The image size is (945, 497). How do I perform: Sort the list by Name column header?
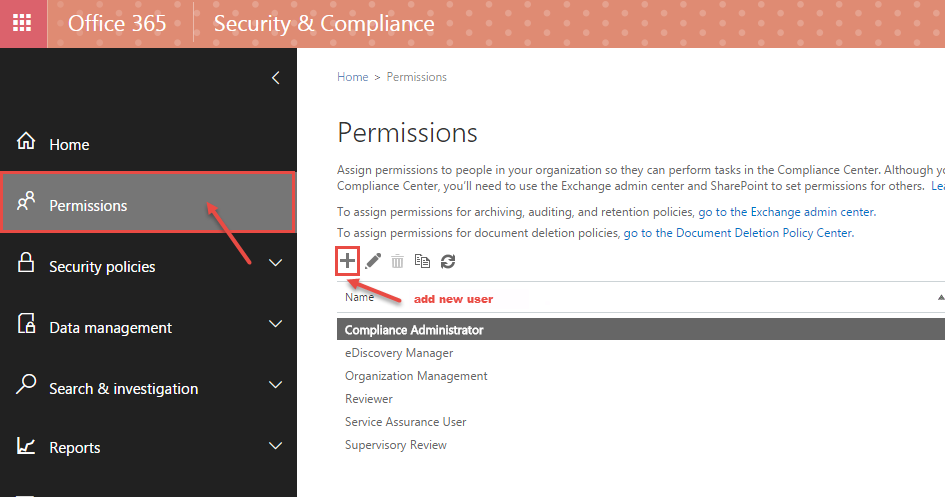(359, 297)
